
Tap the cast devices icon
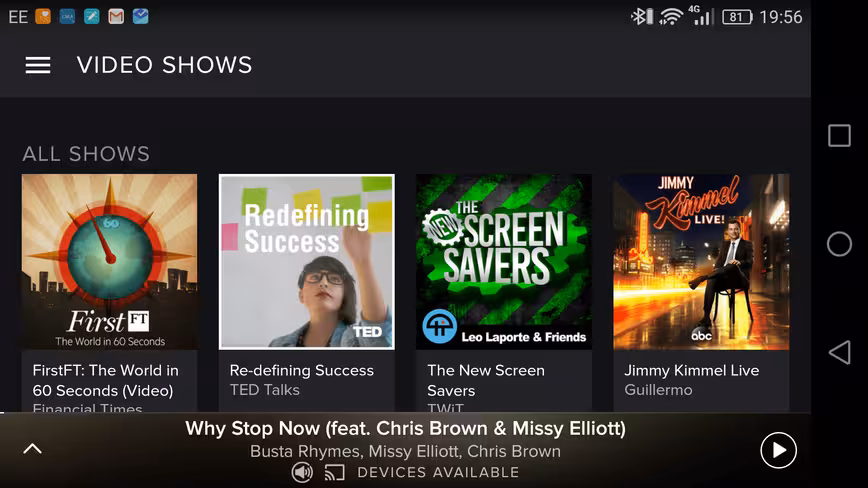tap(334, 473)
